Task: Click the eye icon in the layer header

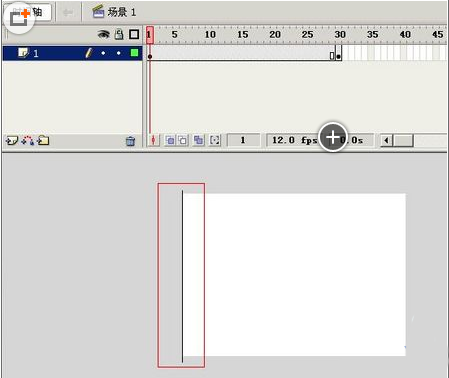Action: point(103,34)
